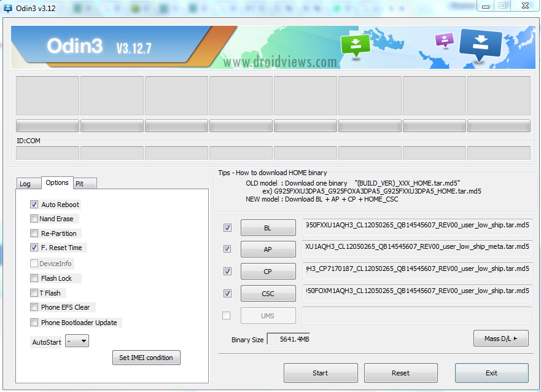Click the Odin3 V3.12.7 banner logo
Viewport: 541px width, 392px height.
click(99, 46)
